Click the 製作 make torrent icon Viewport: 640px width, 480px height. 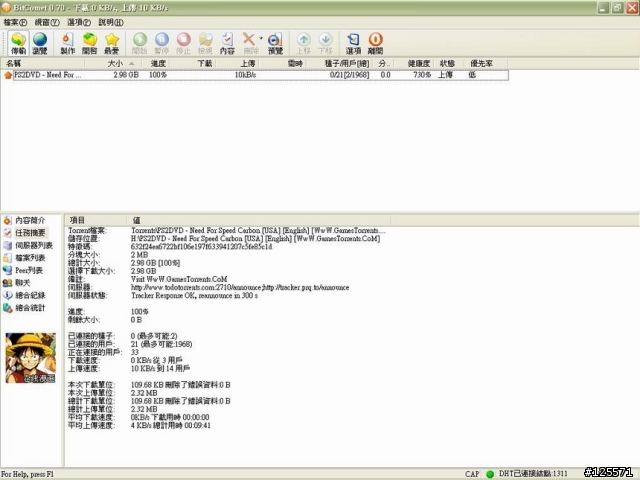67,43
